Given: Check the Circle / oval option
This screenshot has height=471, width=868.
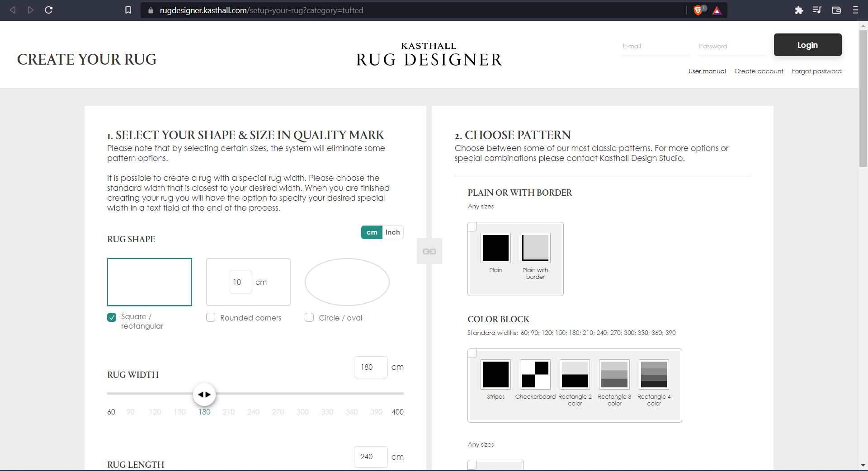Looking at the screenshot, I should (x=309, y=318).
